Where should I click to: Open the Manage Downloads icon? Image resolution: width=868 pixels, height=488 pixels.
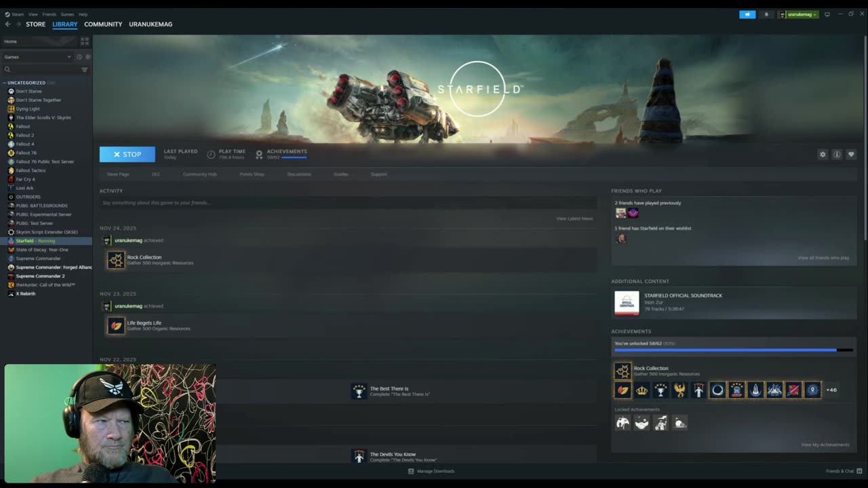(x=411, y=471)
